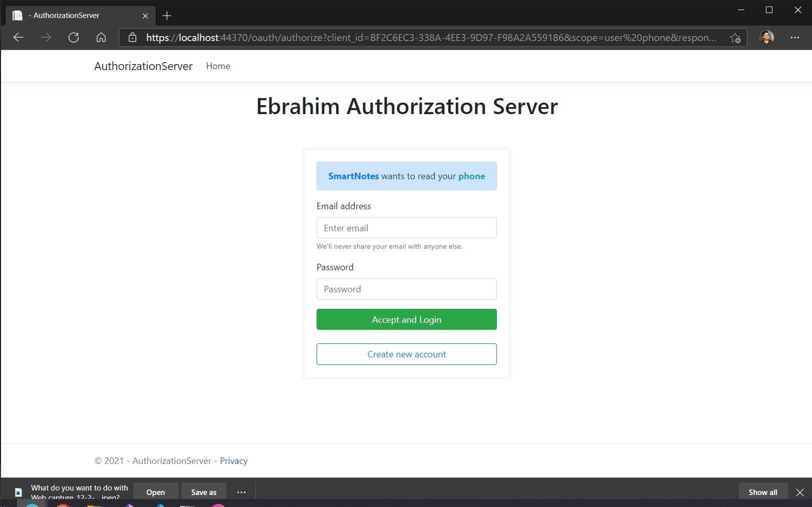This screenshot has height=507, width=812.
Task: Click Open in the download bar
Action: (156, 492)
